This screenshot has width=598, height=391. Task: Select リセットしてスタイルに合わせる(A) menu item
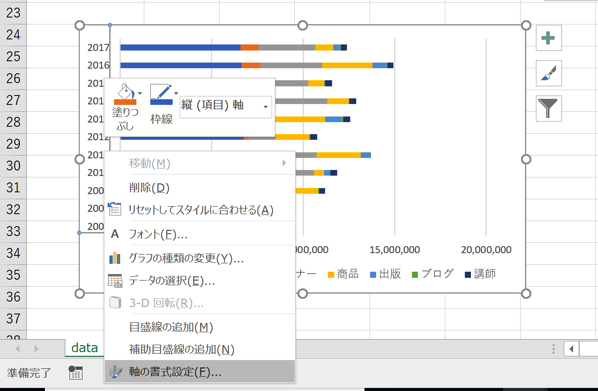[200, 210]
